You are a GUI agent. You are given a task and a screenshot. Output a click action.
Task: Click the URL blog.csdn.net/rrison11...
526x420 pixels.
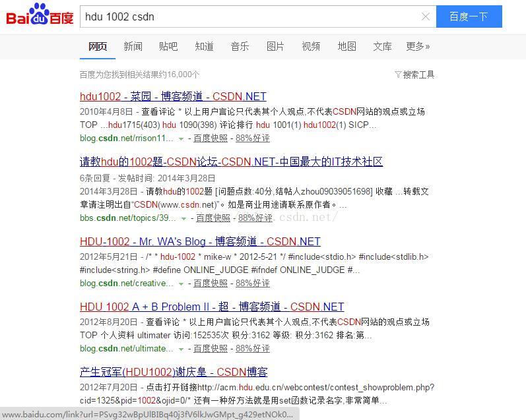point(127,138)
